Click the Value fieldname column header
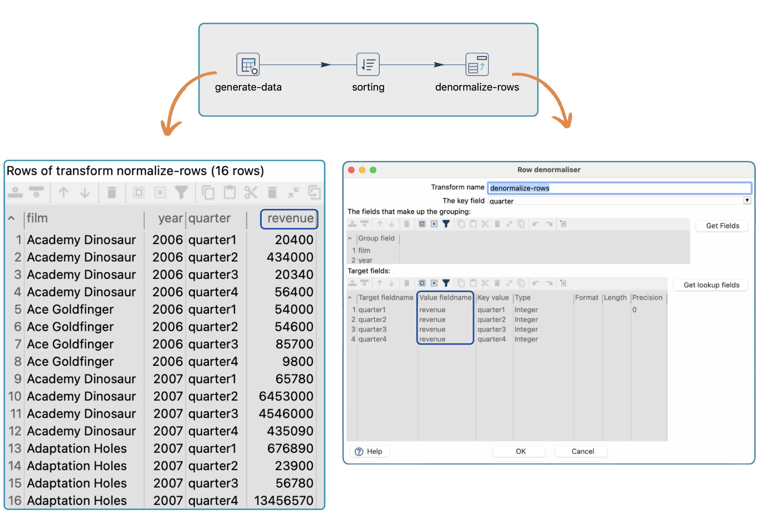Viewport: 761px width, 521px height. tap(445, 298)
